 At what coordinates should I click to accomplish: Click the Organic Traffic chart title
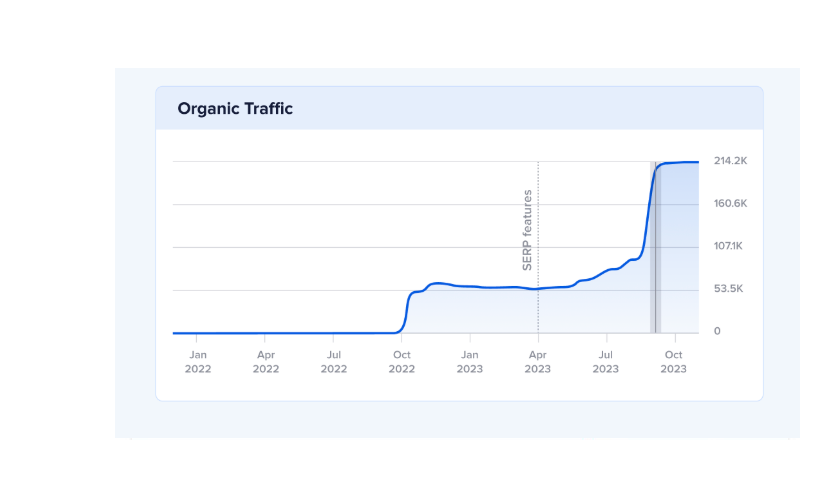point(235,109)
